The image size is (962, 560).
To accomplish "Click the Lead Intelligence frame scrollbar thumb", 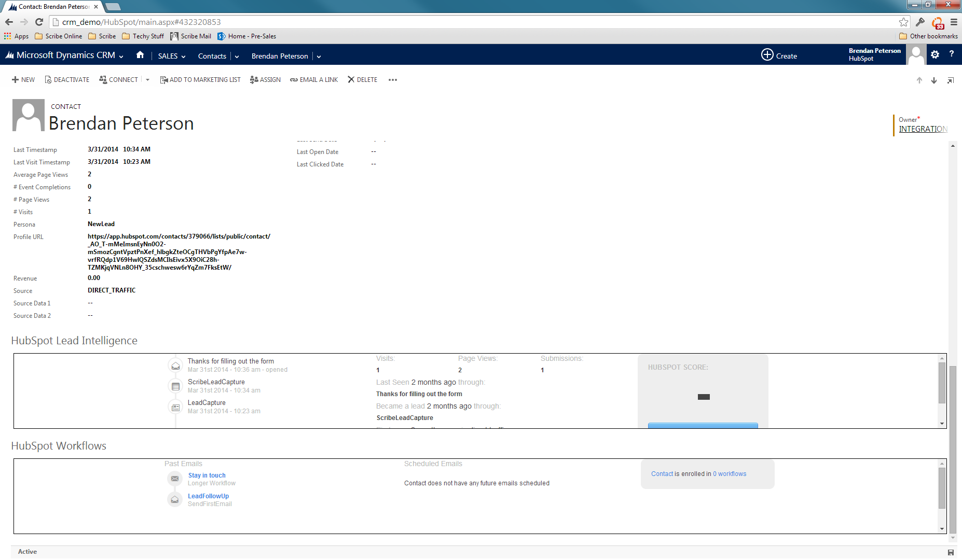I will [x=942, y=383].
